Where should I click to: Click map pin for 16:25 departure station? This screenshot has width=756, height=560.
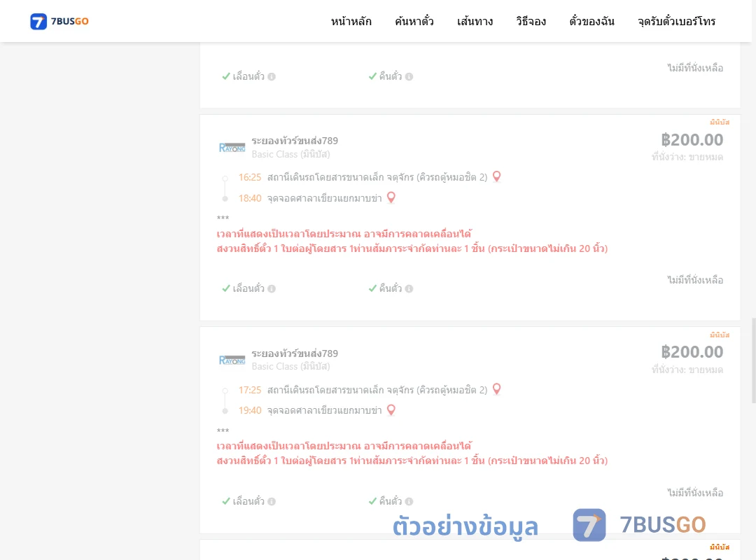tap(496, 177)
